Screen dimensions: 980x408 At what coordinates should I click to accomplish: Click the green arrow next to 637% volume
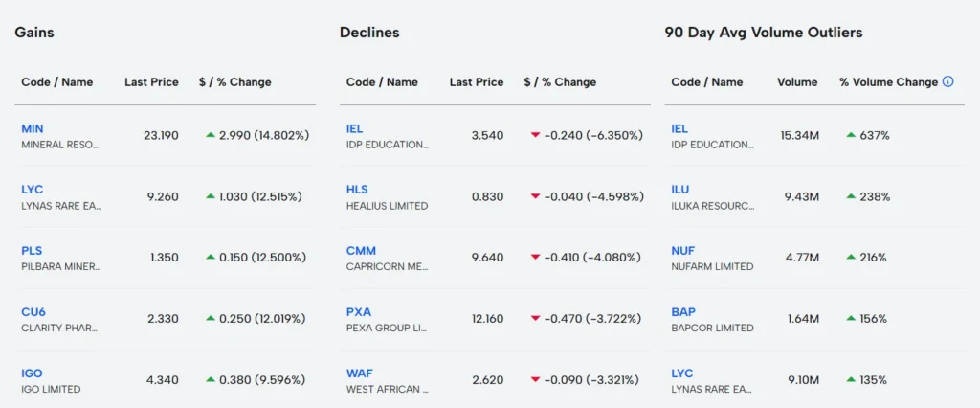851,136
